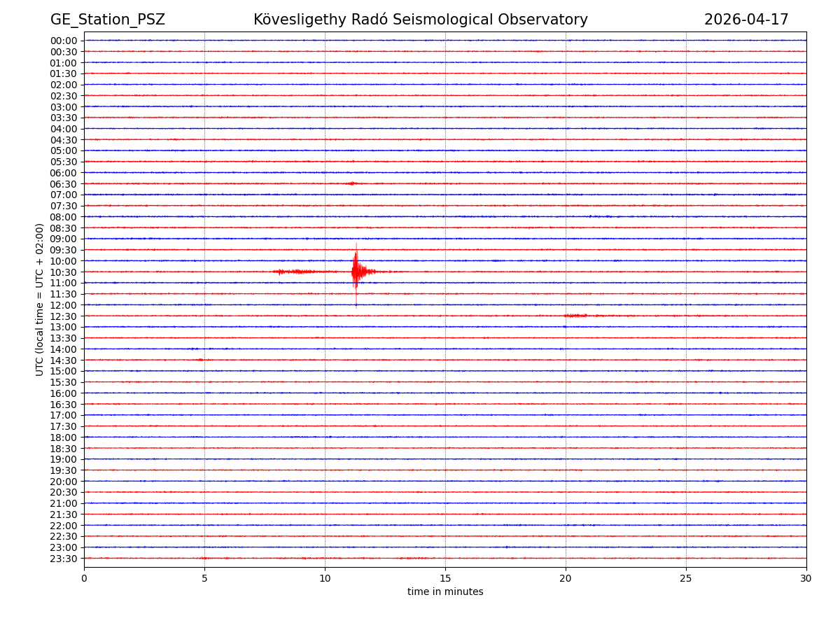
Task: Select the 00:00 time row label
Action: click(64, 41)
